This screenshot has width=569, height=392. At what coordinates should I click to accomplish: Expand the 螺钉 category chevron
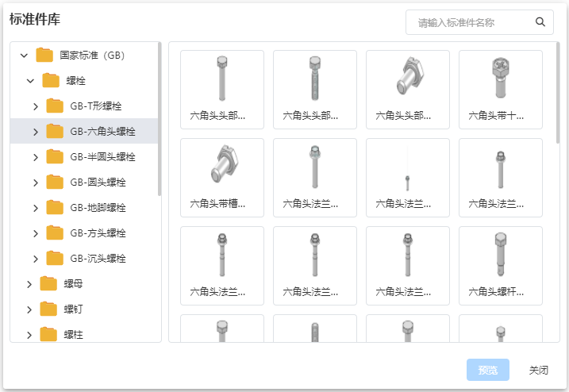click(29, 309)
